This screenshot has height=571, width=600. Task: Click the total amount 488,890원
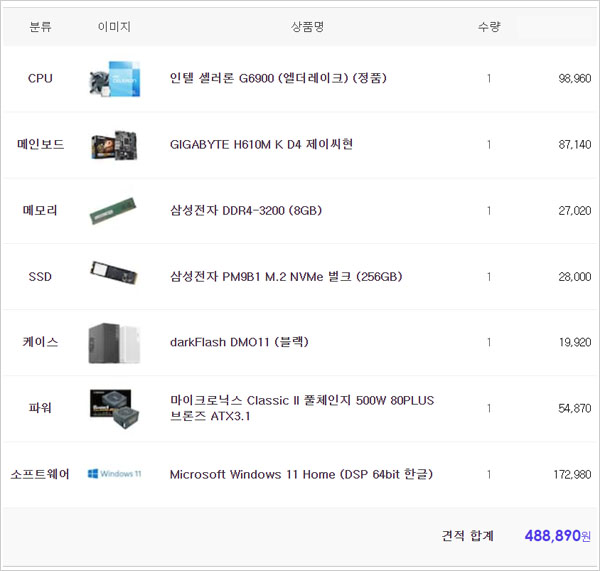tap(558, 536)
